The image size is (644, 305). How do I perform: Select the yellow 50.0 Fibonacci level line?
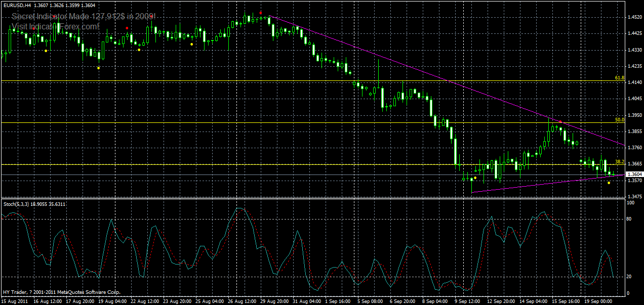pos(304,121)
